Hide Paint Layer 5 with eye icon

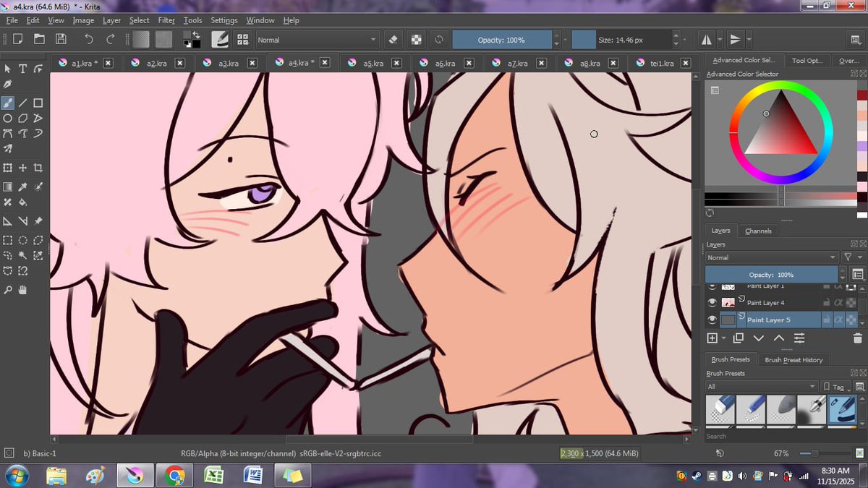tap(712, 320)
